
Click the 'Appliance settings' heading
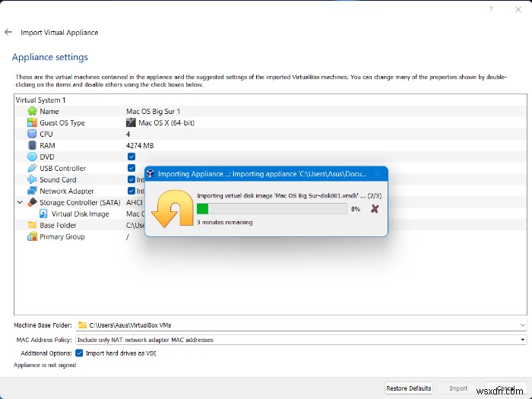point(50,57)
